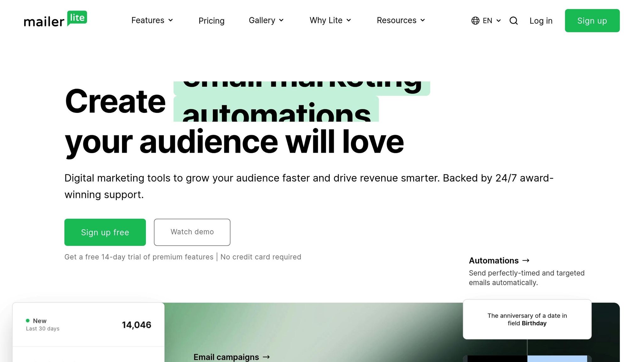This screenshot has height=362, width=644.
Task: Expand the Resources dropdown menu
Action: coord(401,20)
